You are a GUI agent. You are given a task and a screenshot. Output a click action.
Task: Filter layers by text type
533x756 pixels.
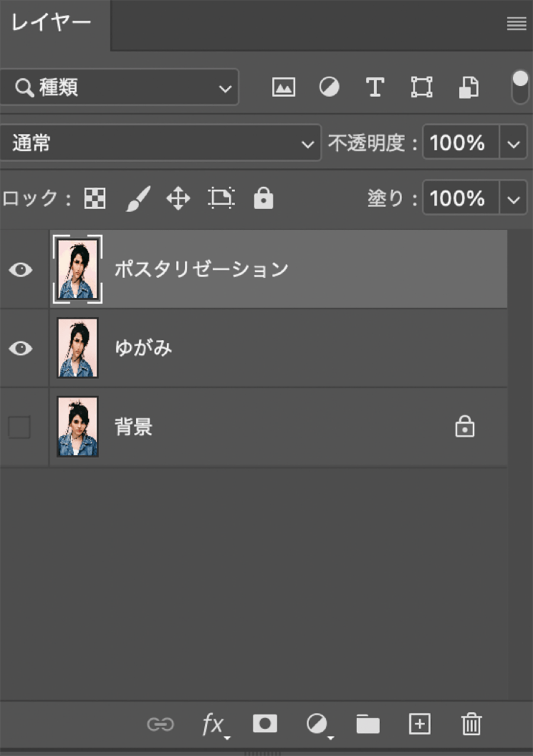[374, 88]
